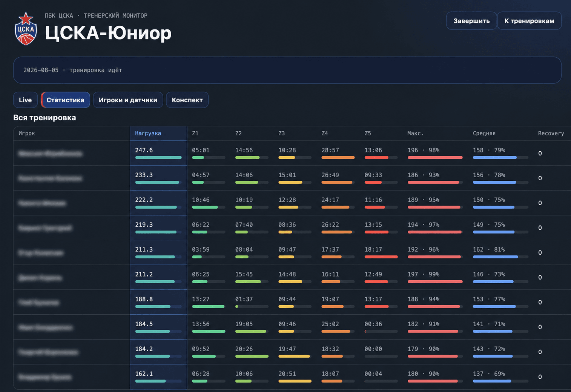Click the Z3 time 19:47
Screen dimensions: 571x392
point(287,349)
